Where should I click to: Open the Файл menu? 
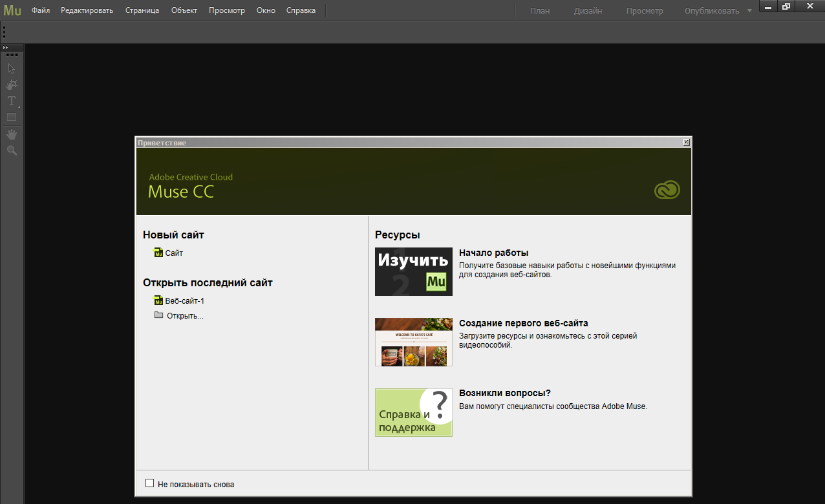click(x=41, y=10)
